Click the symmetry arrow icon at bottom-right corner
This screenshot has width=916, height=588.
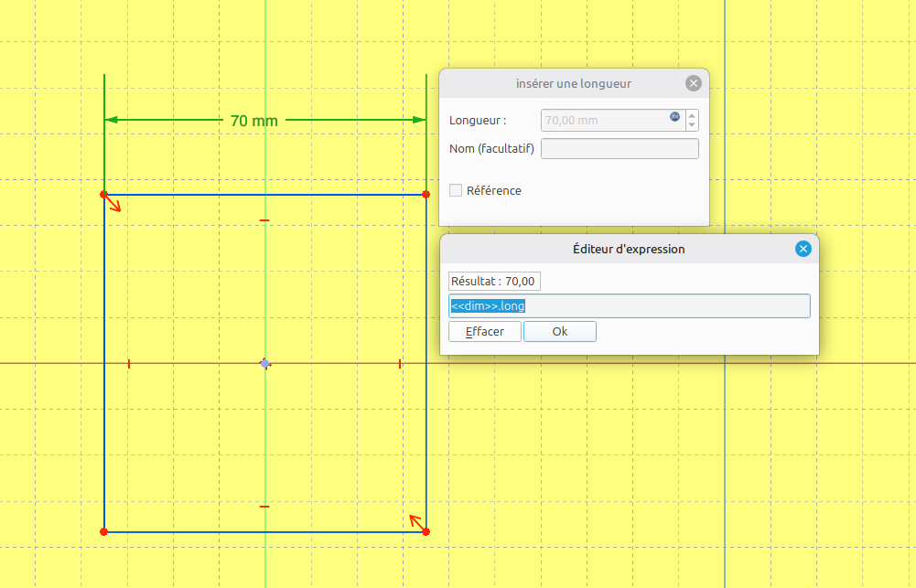point(415,522)
